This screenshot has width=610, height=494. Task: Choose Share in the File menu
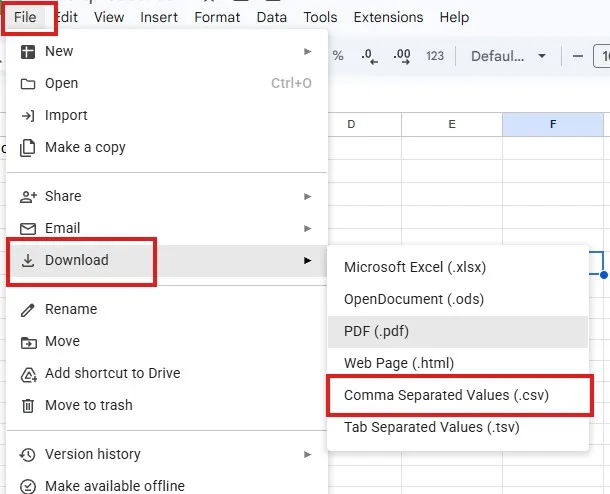tap(167, 196)
